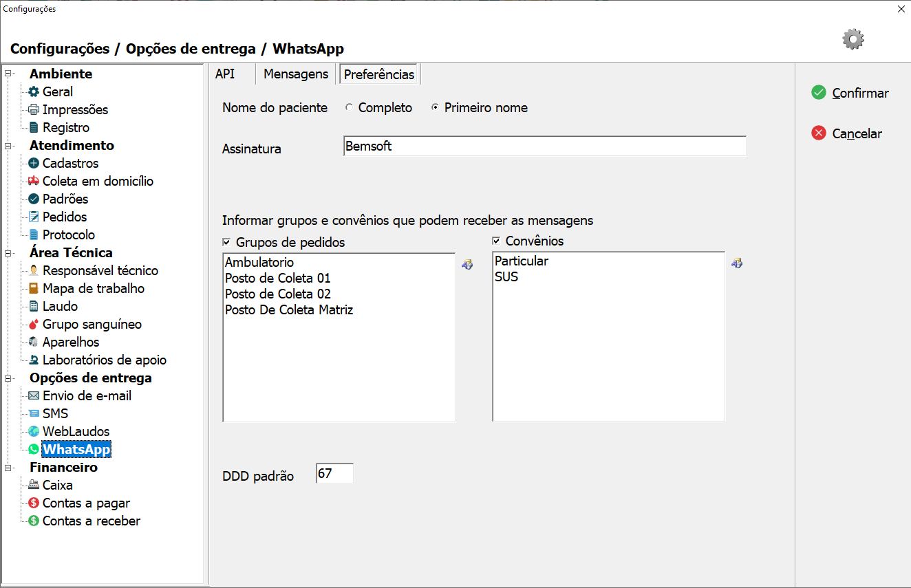This screenshot has height=588, width=911.
Task: Select Posto De Coleta Matriz entry
Action: click(289, 309)
